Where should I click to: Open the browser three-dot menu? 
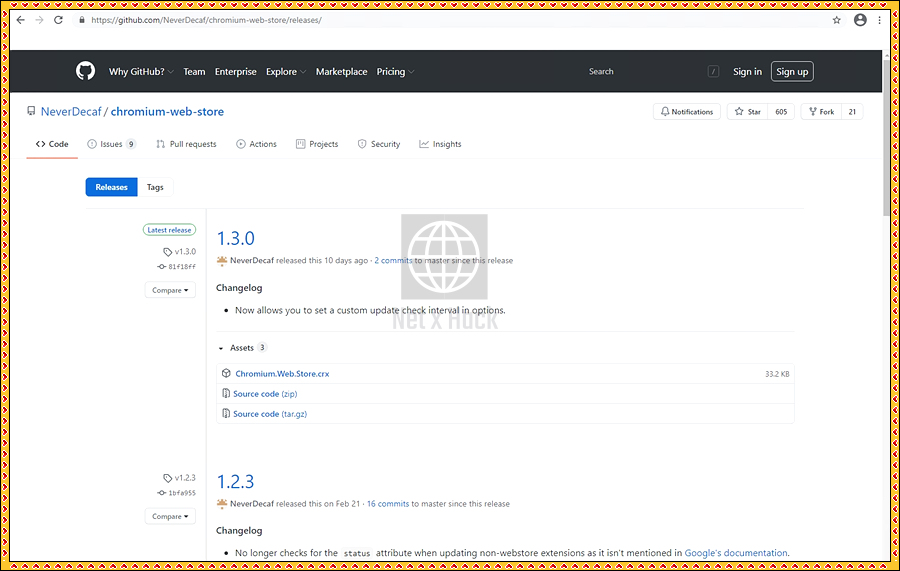click(x=879, y=20)
